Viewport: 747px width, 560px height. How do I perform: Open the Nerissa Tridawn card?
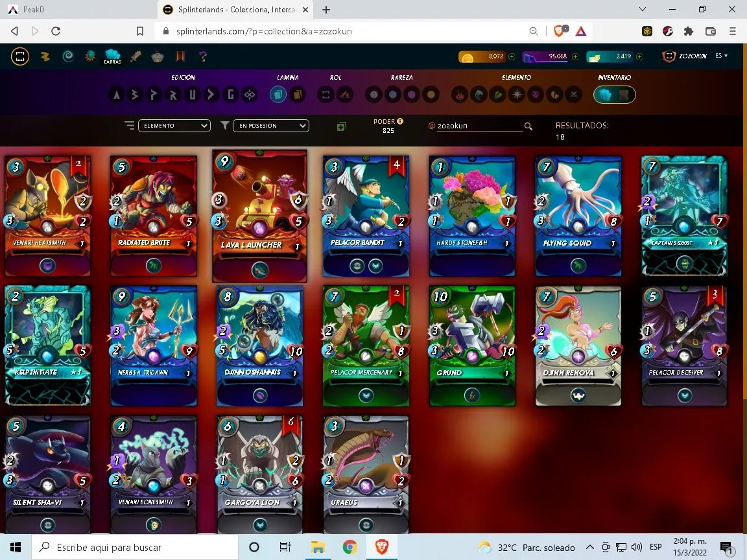[154, 345]
